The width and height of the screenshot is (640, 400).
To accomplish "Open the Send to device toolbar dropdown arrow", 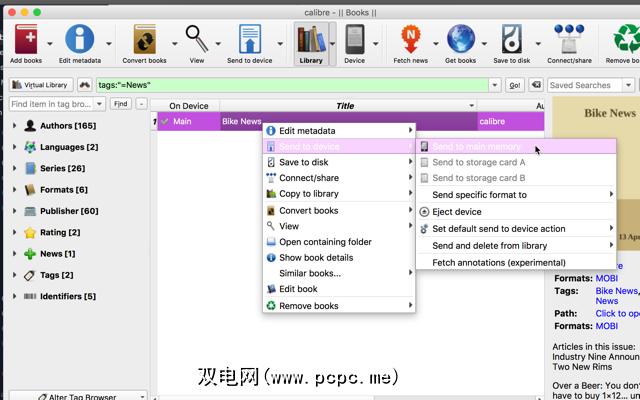I will tap(280, 43).
